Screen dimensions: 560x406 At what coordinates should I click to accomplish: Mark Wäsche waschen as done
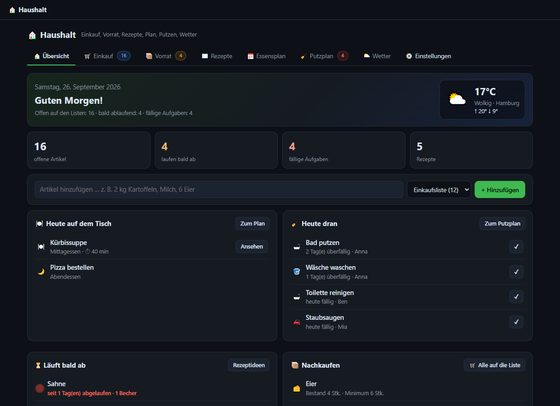[516, 272]
